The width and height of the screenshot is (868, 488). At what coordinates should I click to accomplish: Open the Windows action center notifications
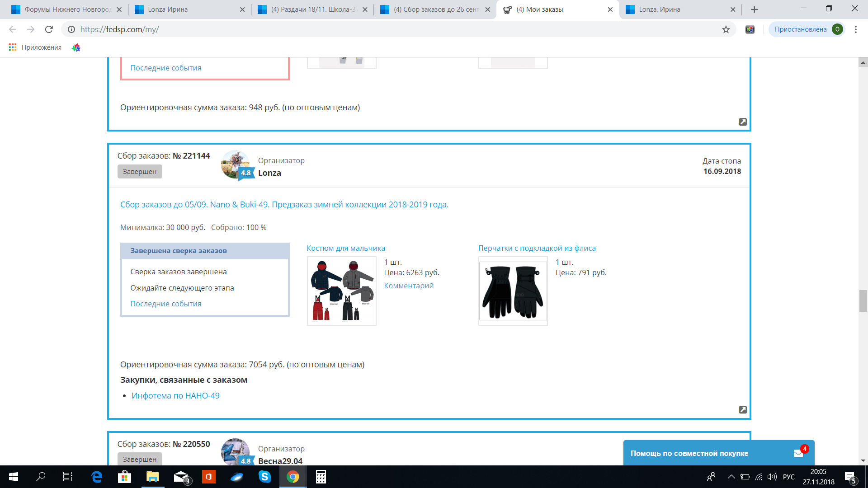[850, 477]
